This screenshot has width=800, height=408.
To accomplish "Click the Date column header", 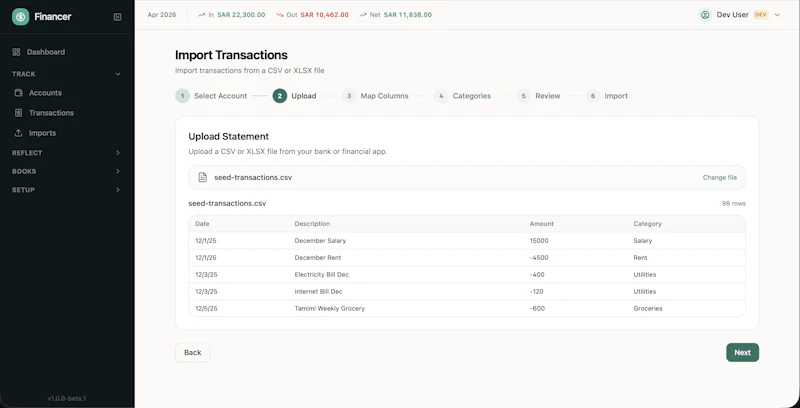I will click(x=202, y=224).
